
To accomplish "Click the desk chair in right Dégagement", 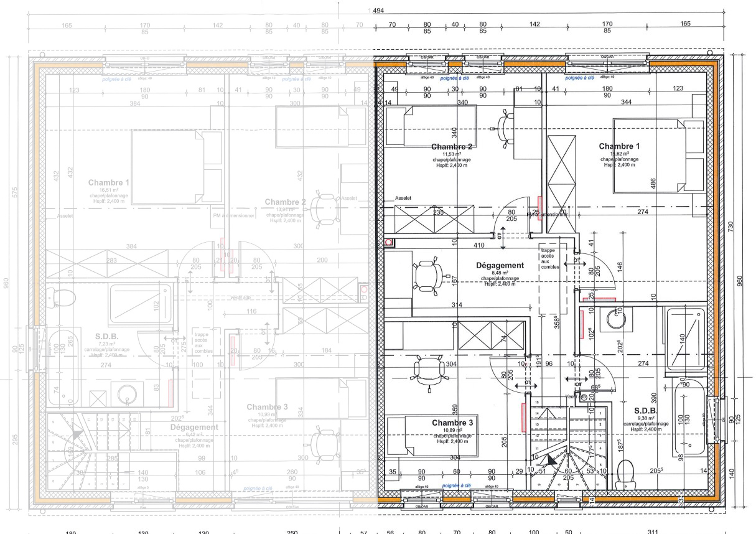I will (429, 274).
